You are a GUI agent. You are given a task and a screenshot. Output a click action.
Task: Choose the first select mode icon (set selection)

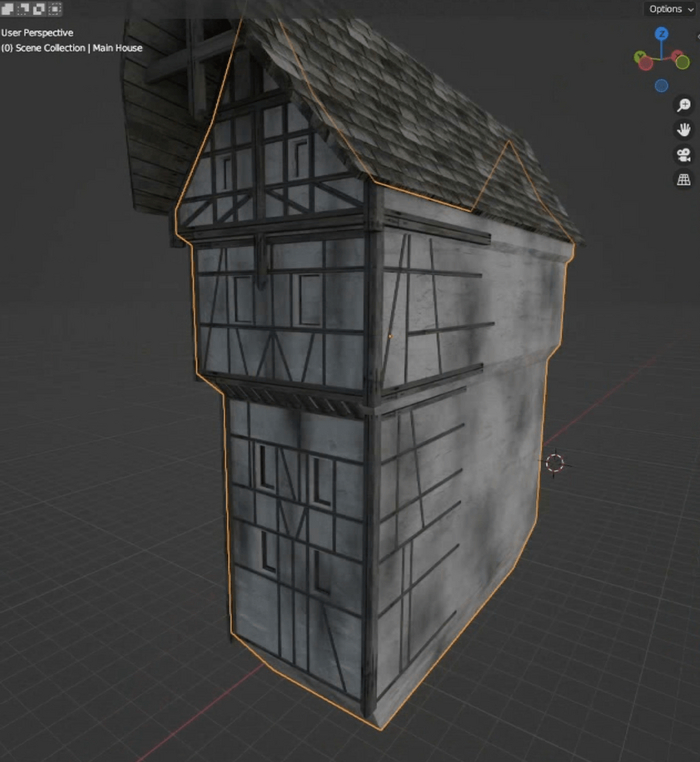[7, 9]
